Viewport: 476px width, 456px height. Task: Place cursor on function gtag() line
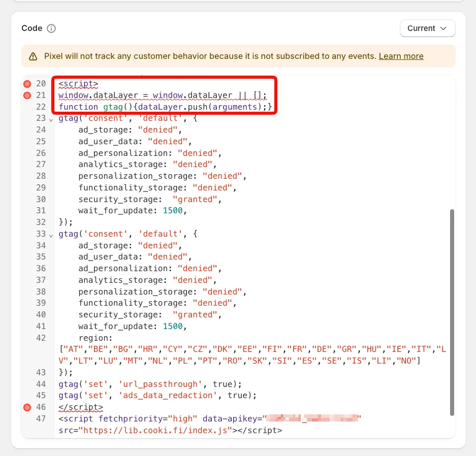(x=165, y=107)
